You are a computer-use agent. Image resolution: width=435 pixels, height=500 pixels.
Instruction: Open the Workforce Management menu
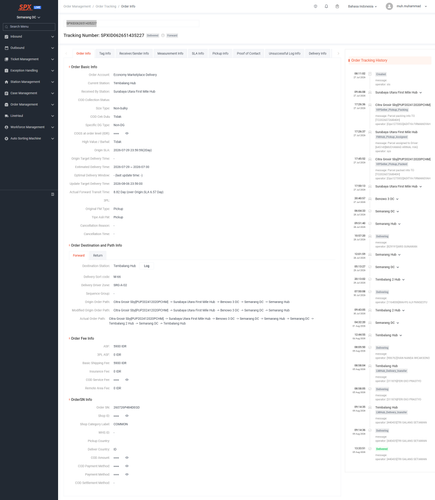(29, 127)
